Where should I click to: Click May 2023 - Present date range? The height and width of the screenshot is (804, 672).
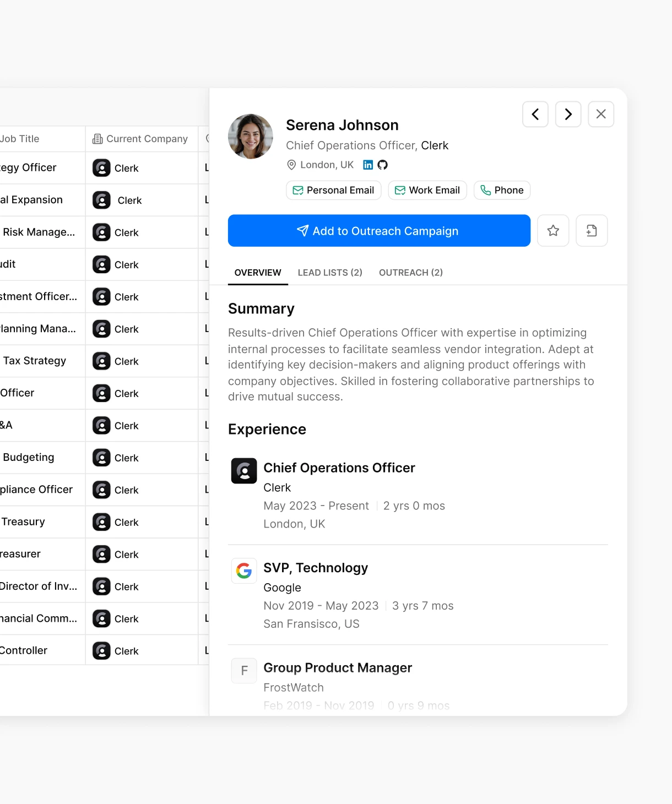[x=316, y=506]
